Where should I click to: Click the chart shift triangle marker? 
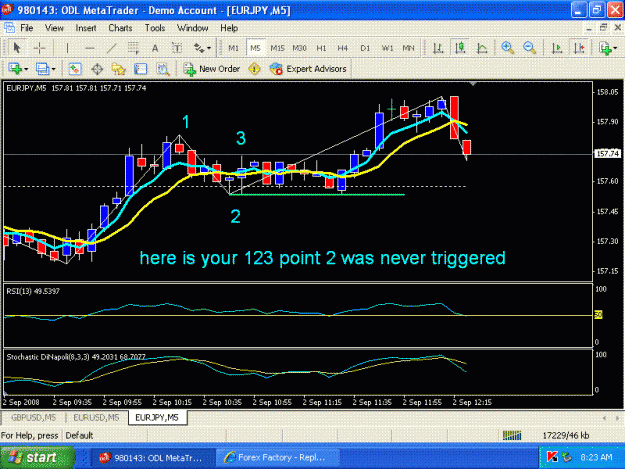tap(473, 84)
